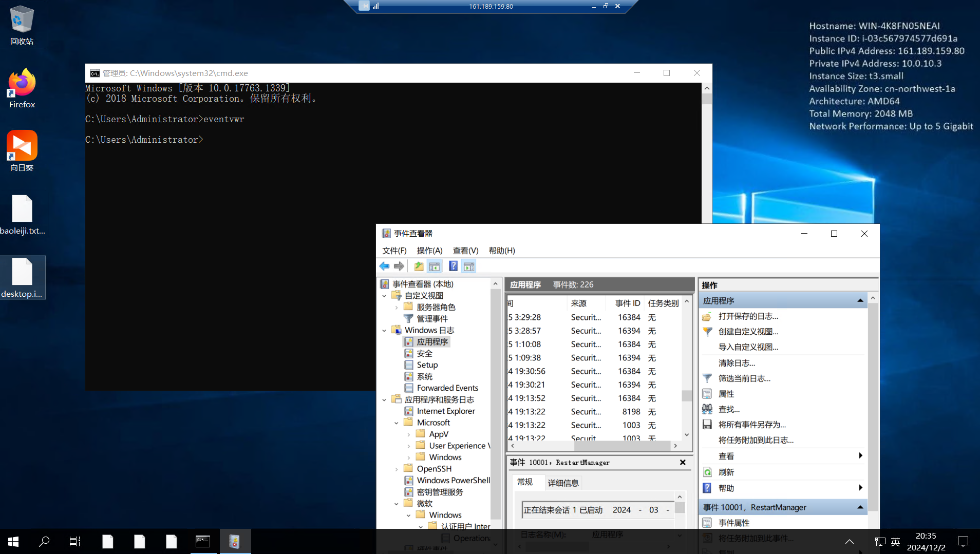Expand the 查看 submenu arrow in actions pane
The width and height of the screenshot is (980, 554).
pyautogui.click(x=860, y=456)
